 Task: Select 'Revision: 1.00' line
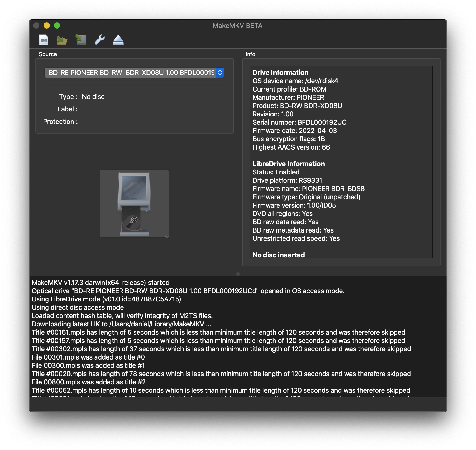click(273, 114)
